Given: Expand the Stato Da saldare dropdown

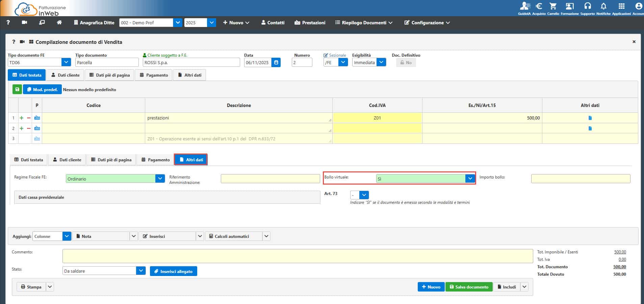Looking at the screenshot, I should pyautogui.click(x=141, y=271).
